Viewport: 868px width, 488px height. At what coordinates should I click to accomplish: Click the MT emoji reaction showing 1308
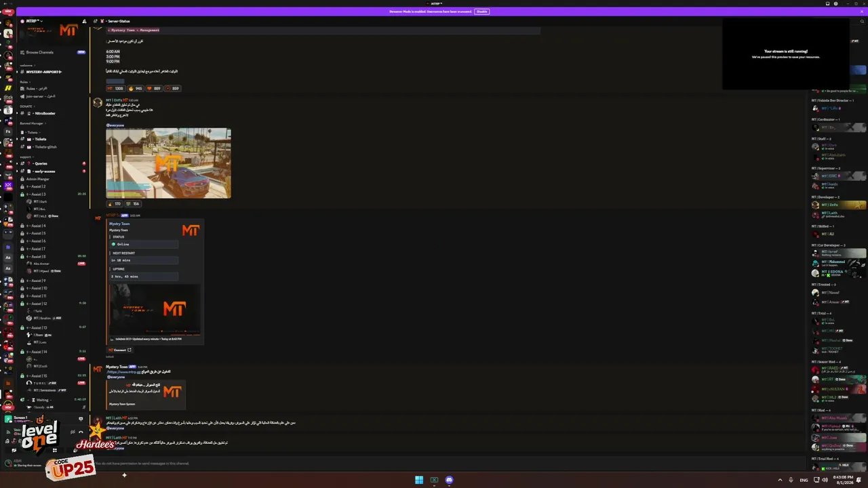115,88
